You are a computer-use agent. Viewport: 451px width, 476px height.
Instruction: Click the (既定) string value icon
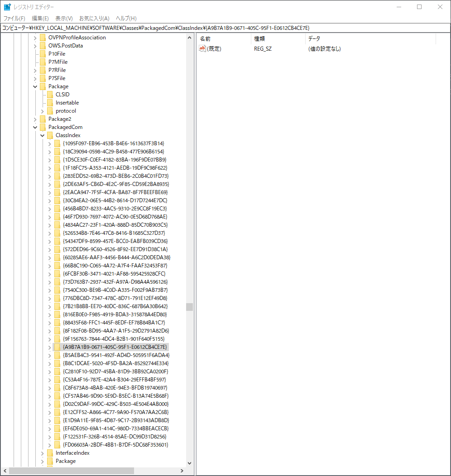click(202, 48)
